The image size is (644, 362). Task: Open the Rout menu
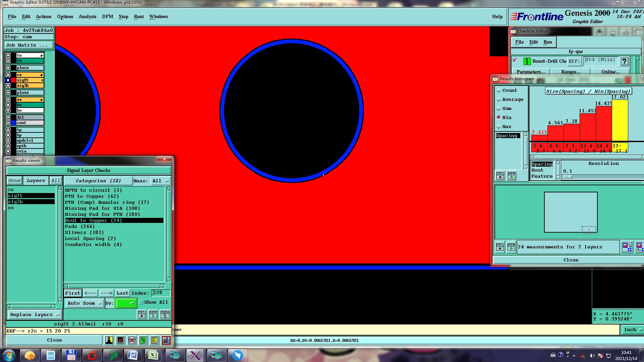139,16
